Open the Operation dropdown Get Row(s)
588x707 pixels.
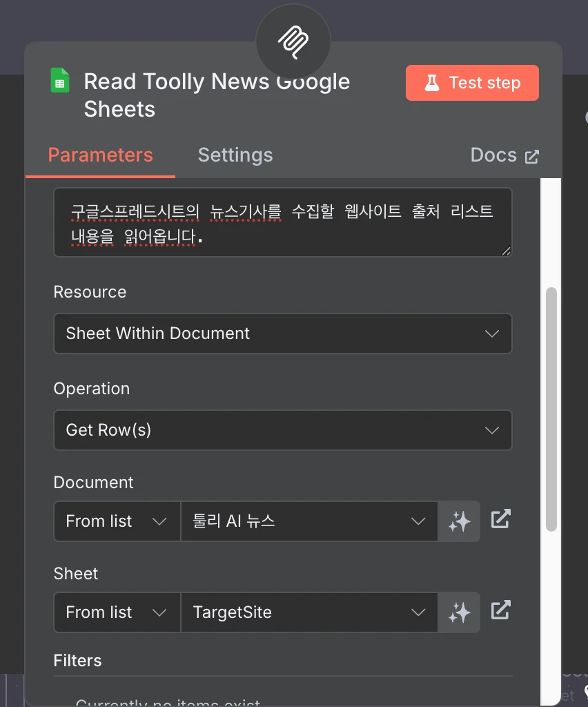point(282,430)
